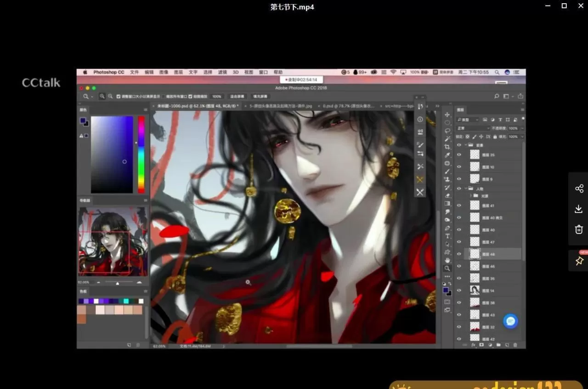Toggle visibility of layer 图层 14
588x389 pixels.
click(458, 291)
